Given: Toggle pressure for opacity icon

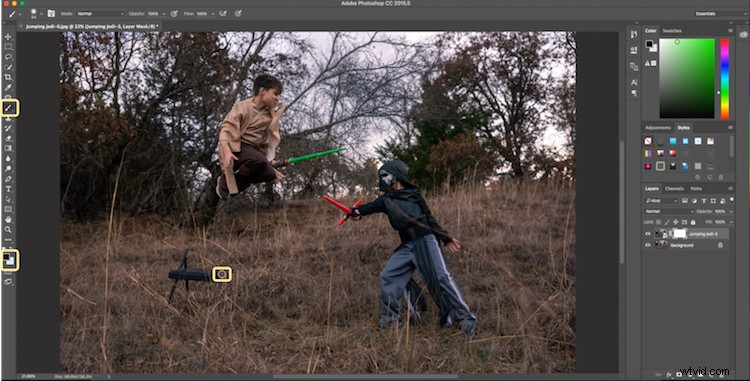Looking at the screenshot, I should click(174, 14).
